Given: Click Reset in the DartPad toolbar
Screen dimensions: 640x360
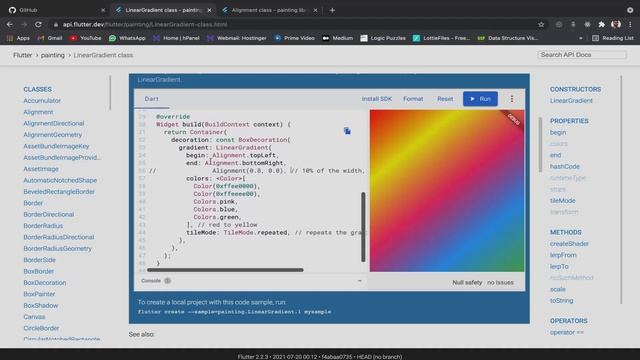Looking at the screenshot, I should coord(445,99).
